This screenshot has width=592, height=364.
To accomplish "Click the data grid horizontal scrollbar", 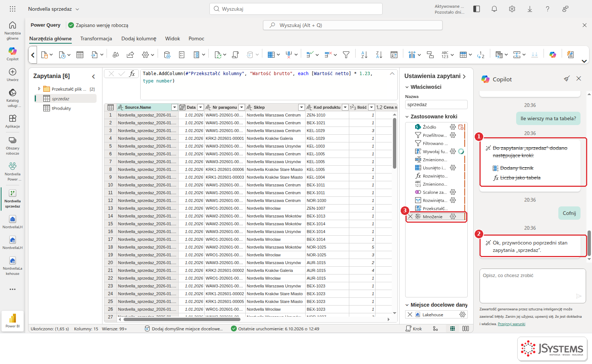I will (182, 319).
